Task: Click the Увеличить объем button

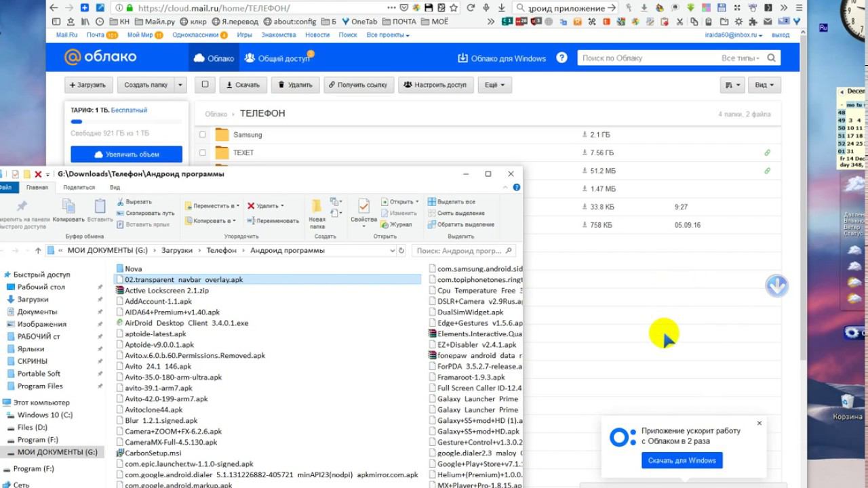Action: click(x=126, y=155)
